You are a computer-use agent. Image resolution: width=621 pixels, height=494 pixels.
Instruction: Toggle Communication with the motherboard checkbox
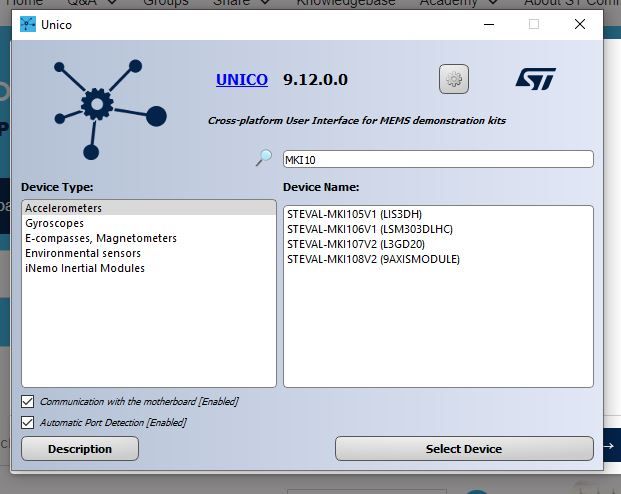[27, 401]
